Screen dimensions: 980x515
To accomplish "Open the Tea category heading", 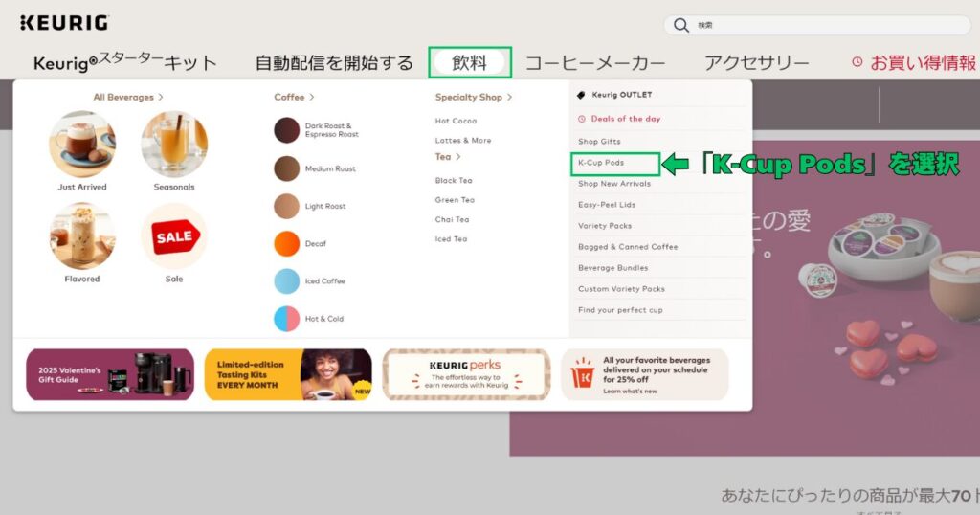I will (442, 157).
